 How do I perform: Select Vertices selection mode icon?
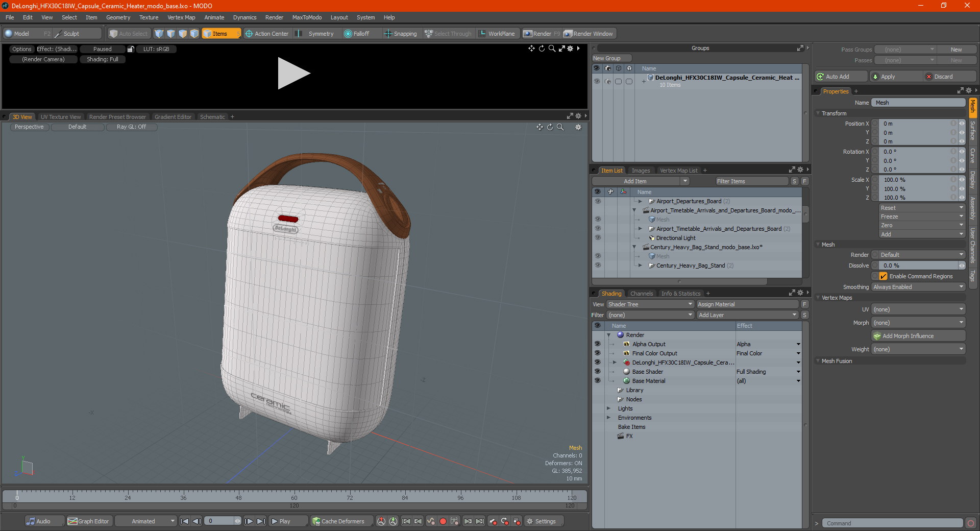159,34
